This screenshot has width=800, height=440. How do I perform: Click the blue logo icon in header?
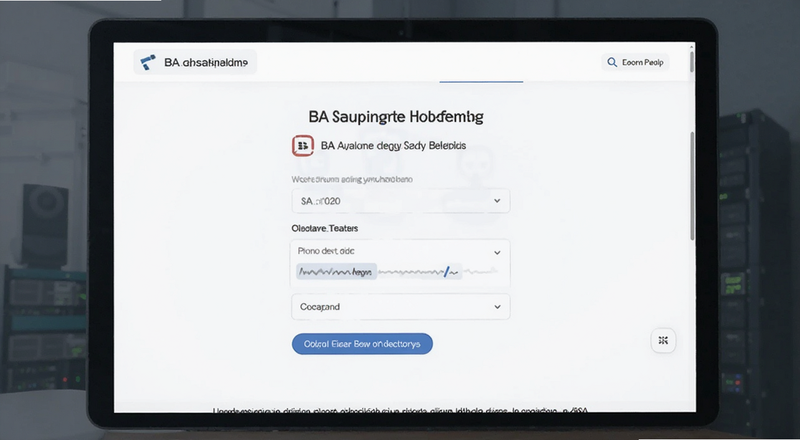pyautogui.click(x=148, y=62)
